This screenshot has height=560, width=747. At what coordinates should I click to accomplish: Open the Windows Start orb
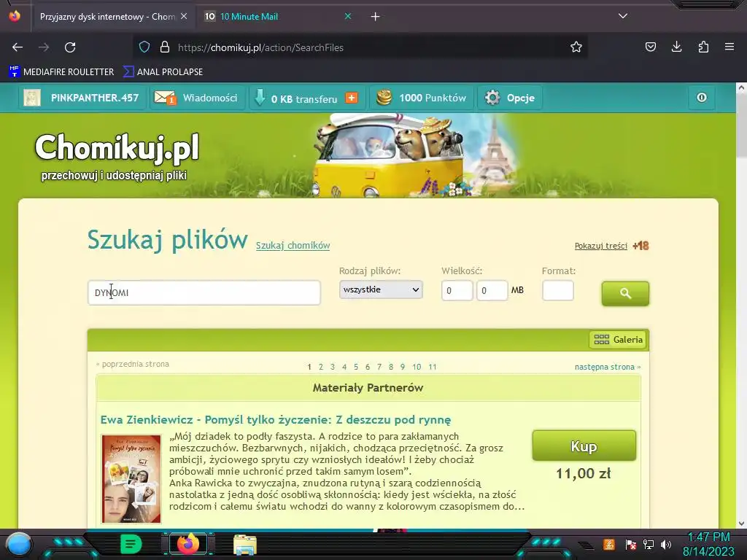click(x=20, y=545)
